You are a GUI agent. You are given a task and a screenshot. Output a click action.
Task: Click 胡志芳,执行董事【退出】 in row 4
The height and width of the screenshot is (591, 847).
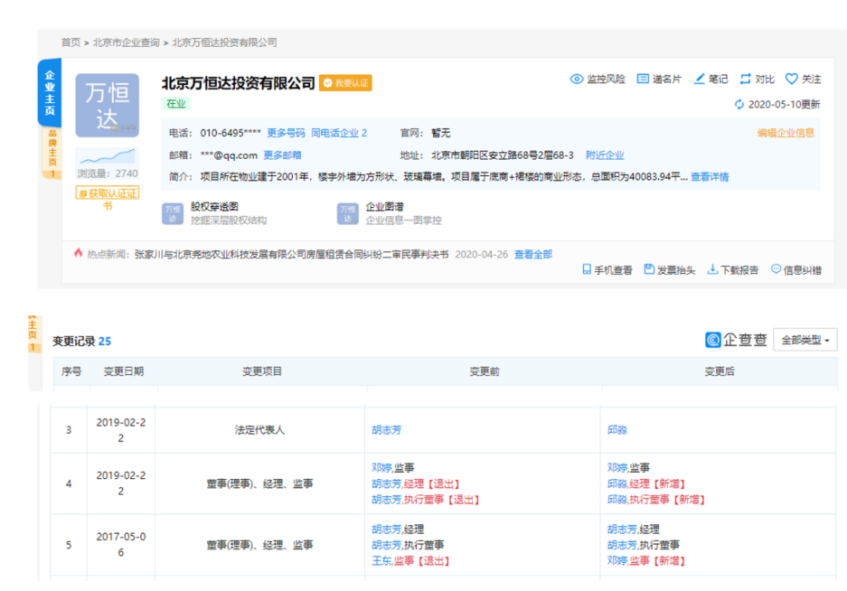click(426, 500)
